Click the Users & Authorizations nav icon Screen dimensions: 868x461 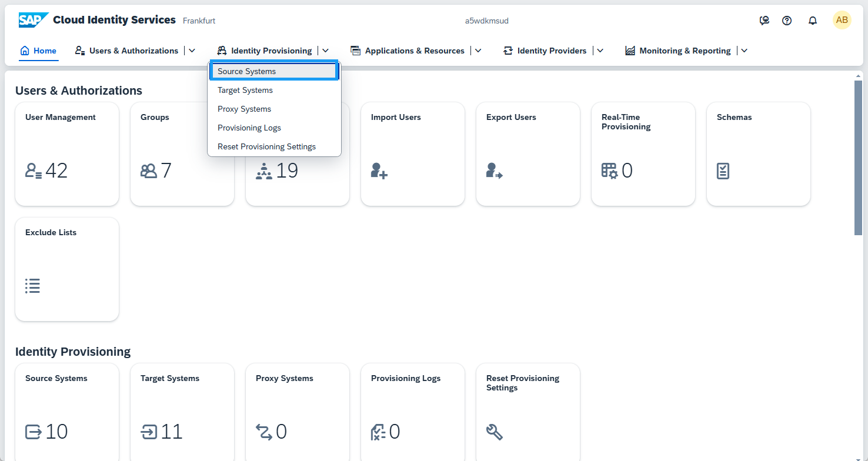click(x=80, y=51)
